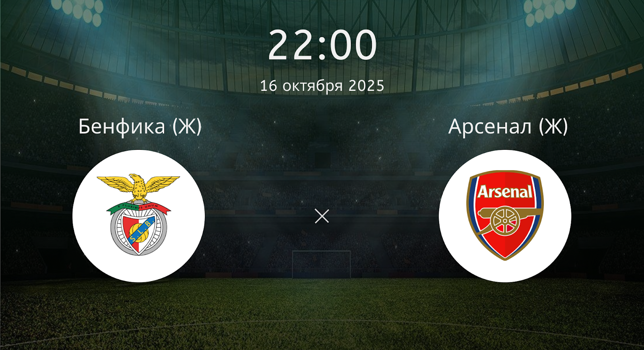Open the Арсенал (Ж) team name
The height and width of the screenshot is (350, 644).
tap(508, 126)
